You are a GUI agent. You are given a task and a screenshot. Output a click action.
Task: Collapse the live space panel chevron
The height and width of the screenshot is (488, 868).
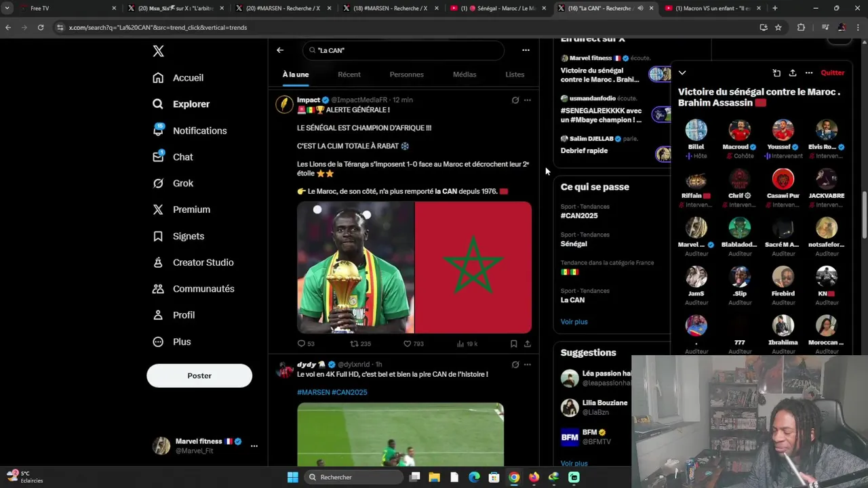point(682,73)
